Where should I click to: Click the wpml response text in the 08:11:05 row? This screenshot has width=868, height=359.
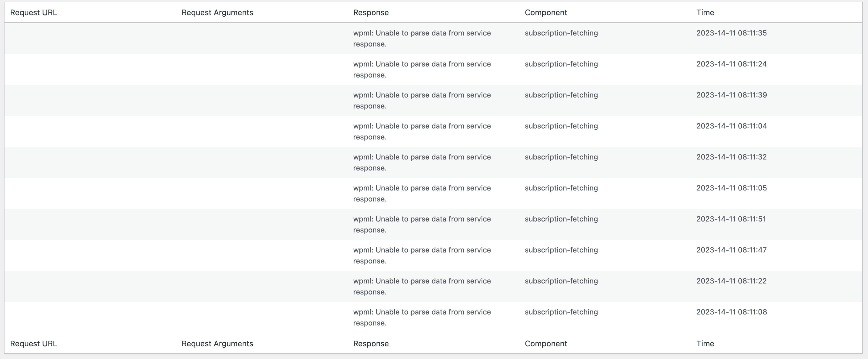point(422,194)
